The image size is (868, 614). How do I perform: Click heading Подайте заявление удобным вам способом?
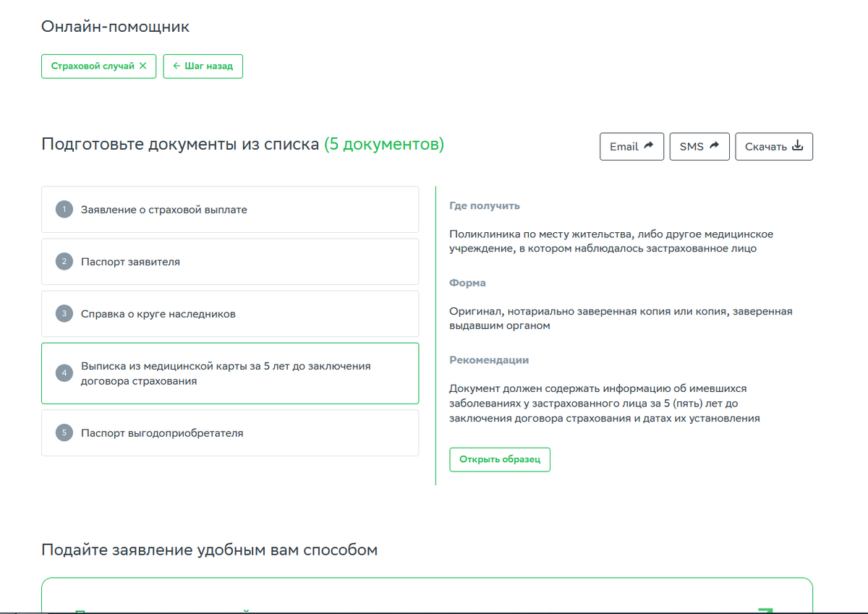pyautogui.click(x=209, y=550)
